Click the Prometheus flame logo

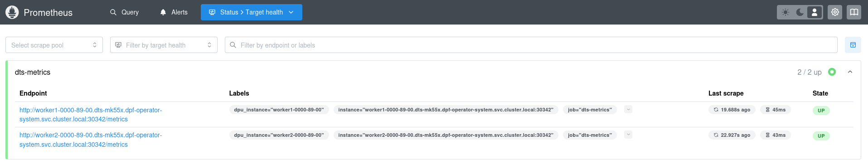[12, 12]
